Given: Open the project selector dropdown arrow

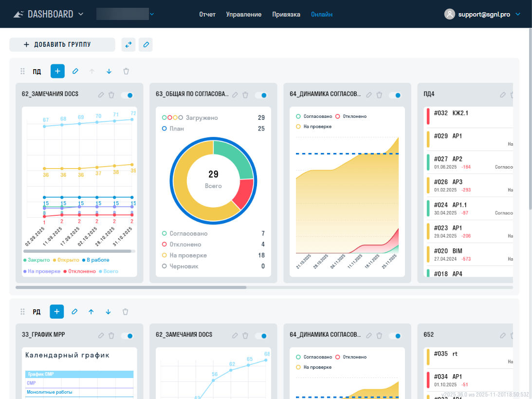Looking at the screenshot, I should pyautogui.click(x=152, y=14).
